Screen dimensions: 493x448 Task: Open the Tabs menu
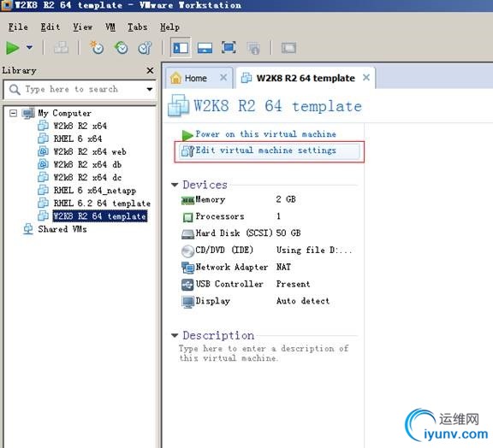point(138,27)
